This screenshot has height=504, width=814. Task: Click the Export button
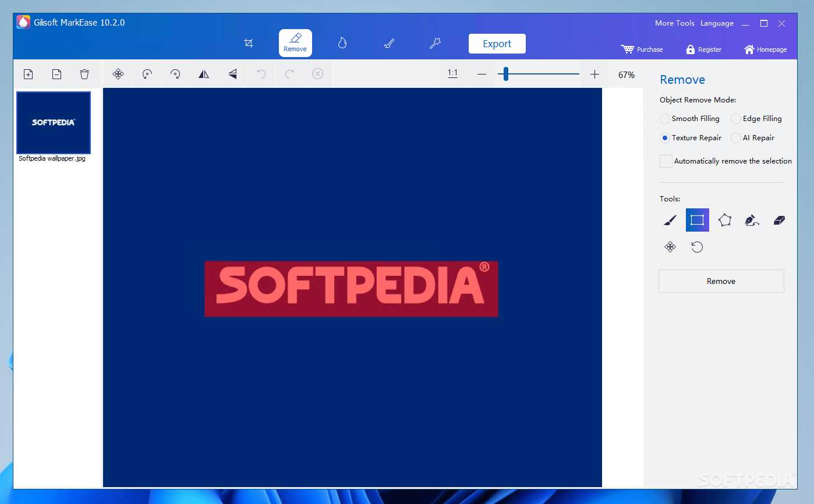[x=497, y=44]
